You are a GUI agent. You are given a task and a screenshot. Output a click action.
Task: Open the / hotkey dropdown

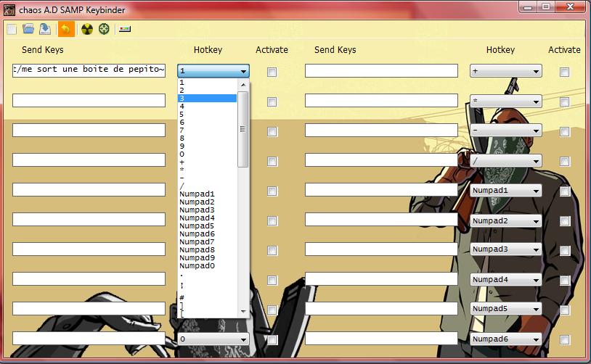(506, 161)
